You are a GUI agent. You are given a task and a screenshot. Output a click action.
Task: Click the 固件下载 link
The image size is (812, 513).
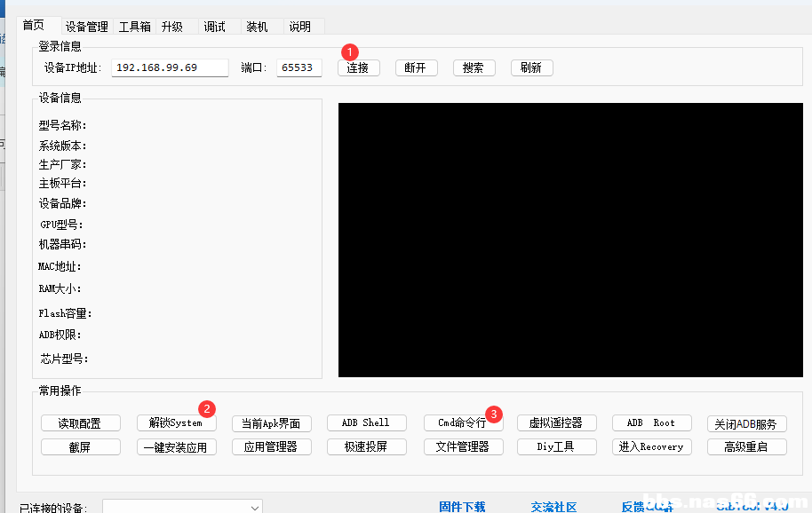[x=462, y=507]
